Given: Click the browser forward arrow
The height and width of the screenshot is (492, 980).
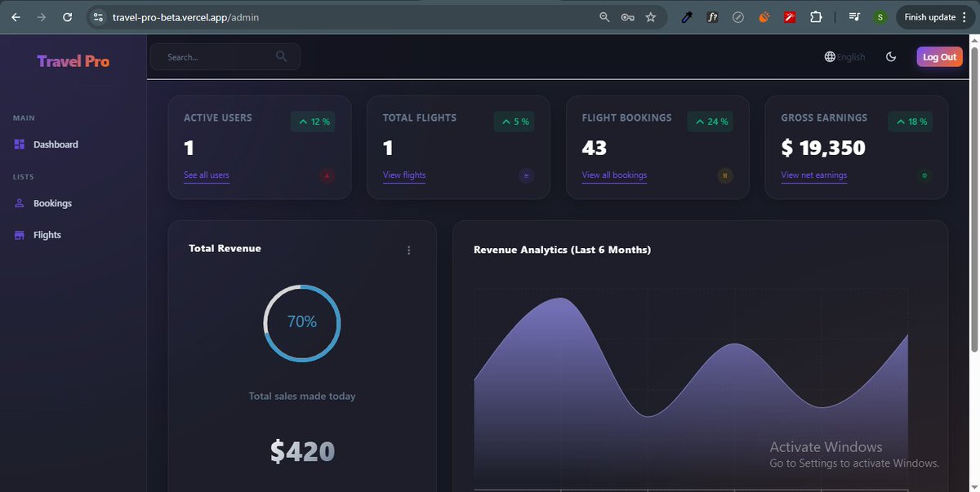Looking at the screenshot, I should point(42,16).
